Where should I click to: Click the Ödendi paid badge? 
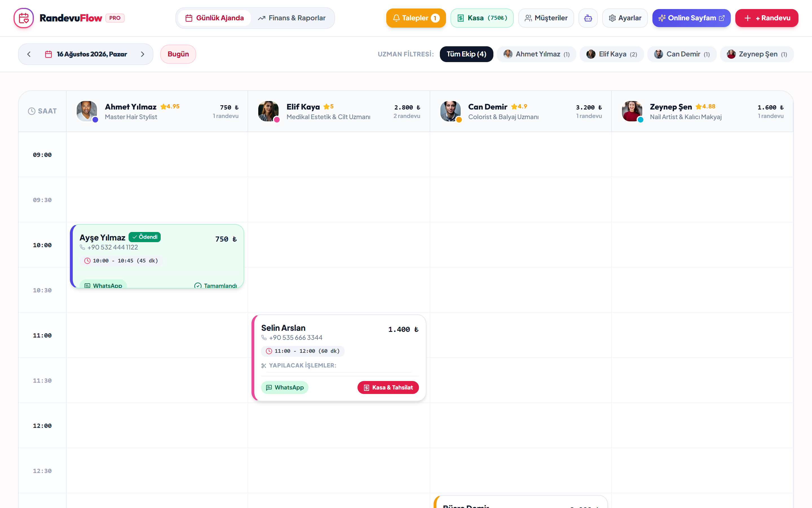coord(145,237)
